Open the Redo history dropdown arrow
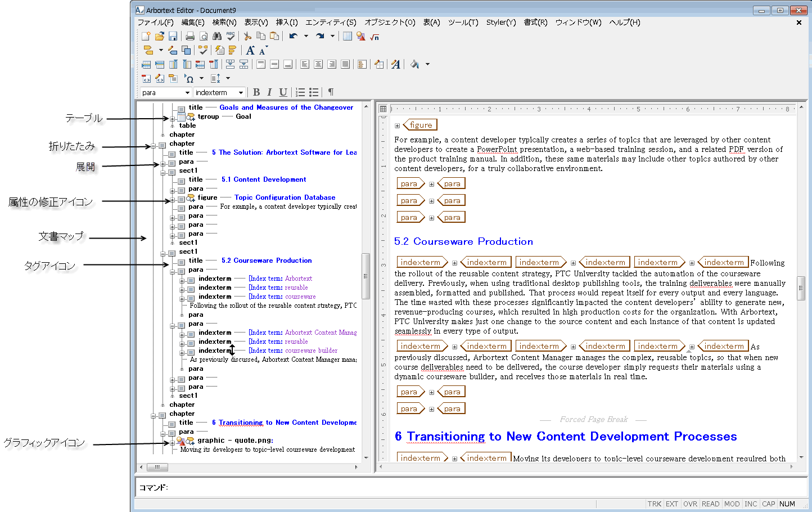 (x=332, y=36)
